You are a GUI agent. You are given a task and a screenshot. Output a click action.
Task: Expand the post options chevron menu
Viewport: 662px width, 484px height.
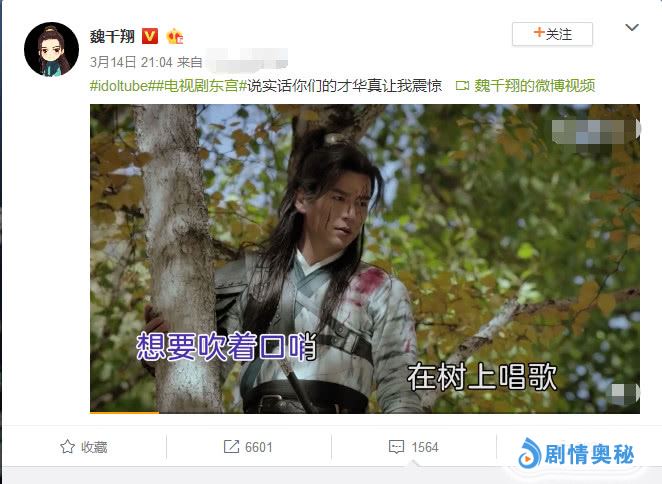[x=632, y=27]
